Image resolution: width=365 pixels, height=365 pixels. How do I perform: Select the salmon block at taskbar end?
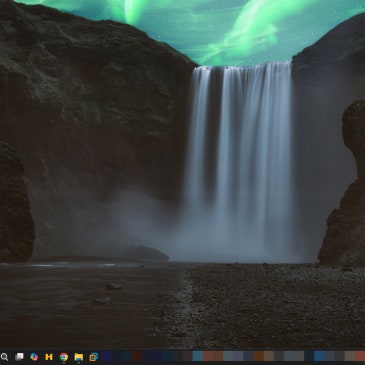click(x=360, y=356)
